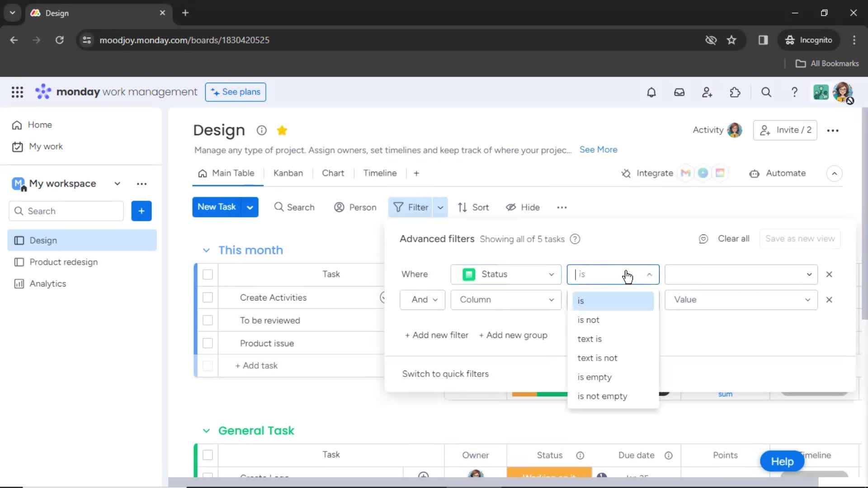Remove the Status filter row

(829, 274)
